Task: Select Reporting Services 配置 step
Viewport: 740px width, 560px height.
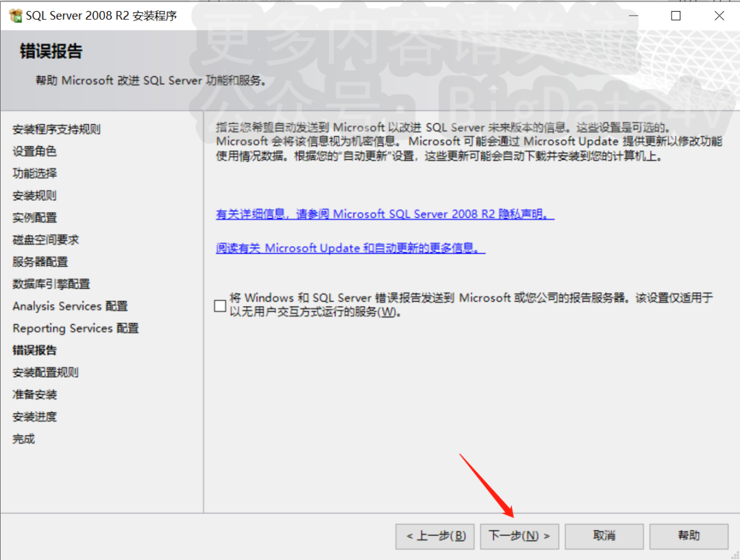Action: coord(75,328)
